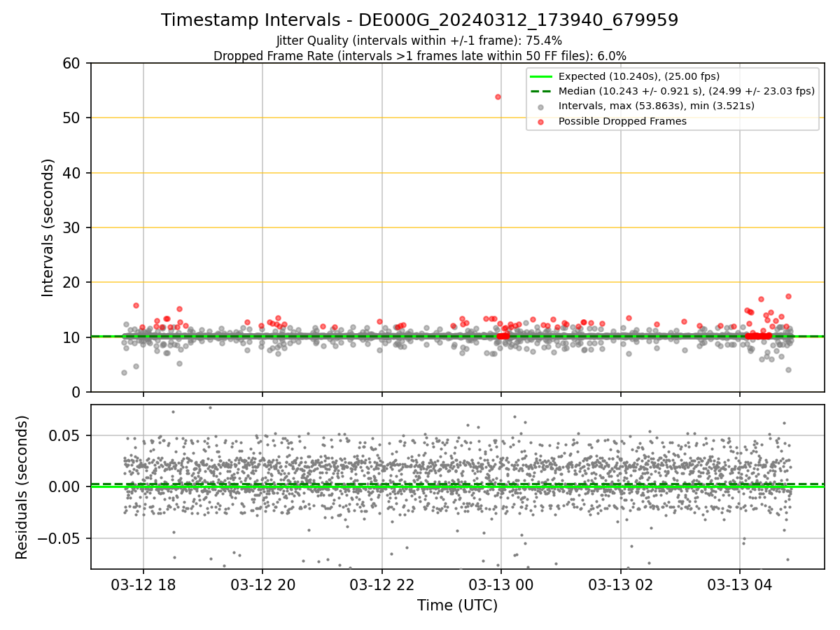Click the "03-12 18" time tick label
This screenshot has width=840, height=630.
pos(143,584)
